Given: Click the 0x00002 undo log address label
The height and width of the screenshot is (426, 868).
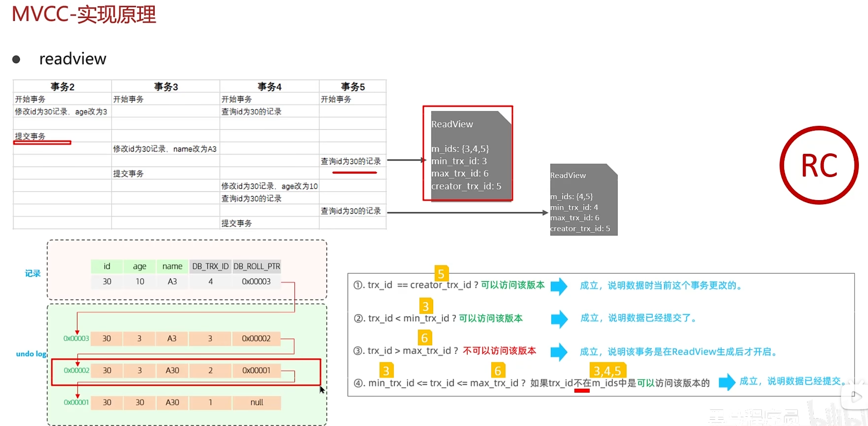Looking at the screenshot, I should 76,370.
